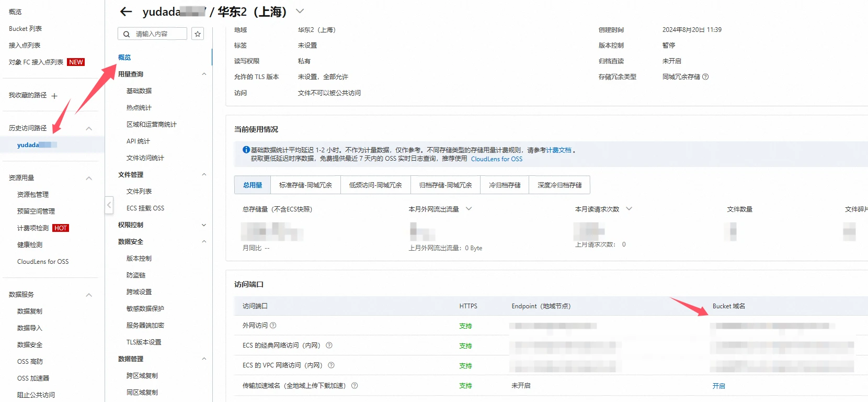The height and width of the screenshot is (402, 868).
Task: Select the 冷归档存储 tab
Action: [505, 185]
